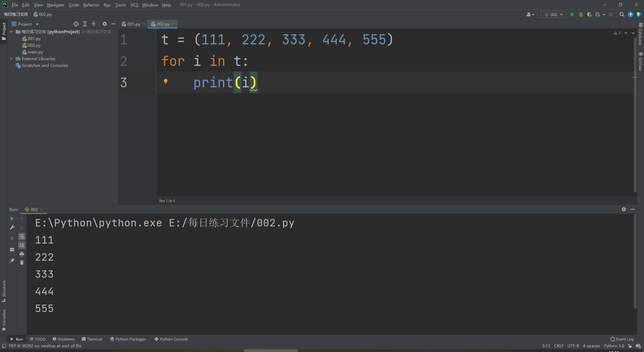Image resolution: width=644 pixels, height=352 pixels.
Task: Open Project panel settings gear
Action: point(105,24)
